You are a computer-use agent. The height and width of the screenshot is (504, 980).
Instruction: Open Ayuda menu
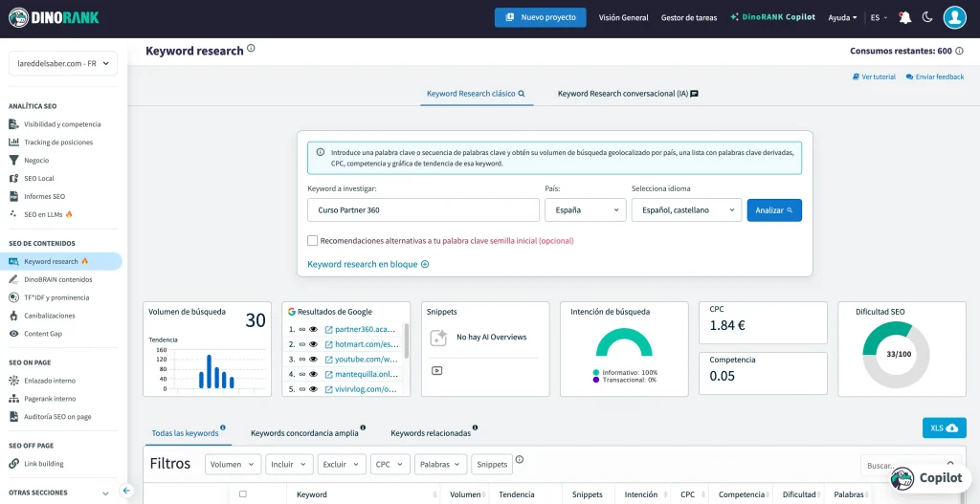tap(842, 17)
